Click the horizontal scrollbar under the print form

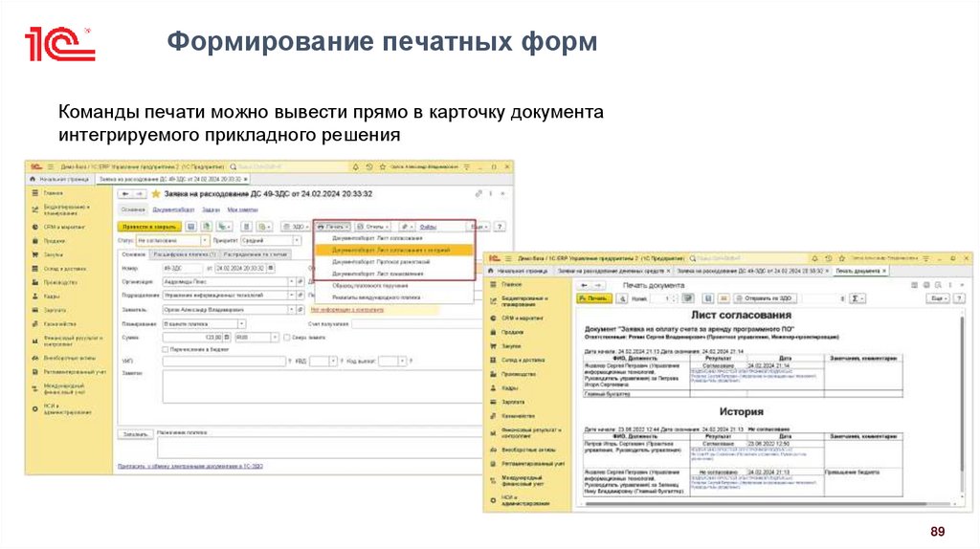tap(768, 503)
